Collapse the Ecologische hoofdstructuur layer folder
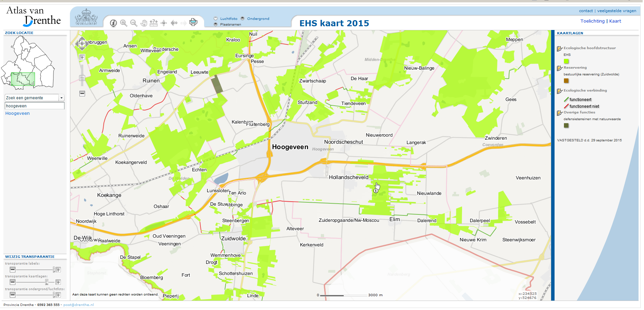Viewport: 644px width, 310px height. click(x=560, y=48)
